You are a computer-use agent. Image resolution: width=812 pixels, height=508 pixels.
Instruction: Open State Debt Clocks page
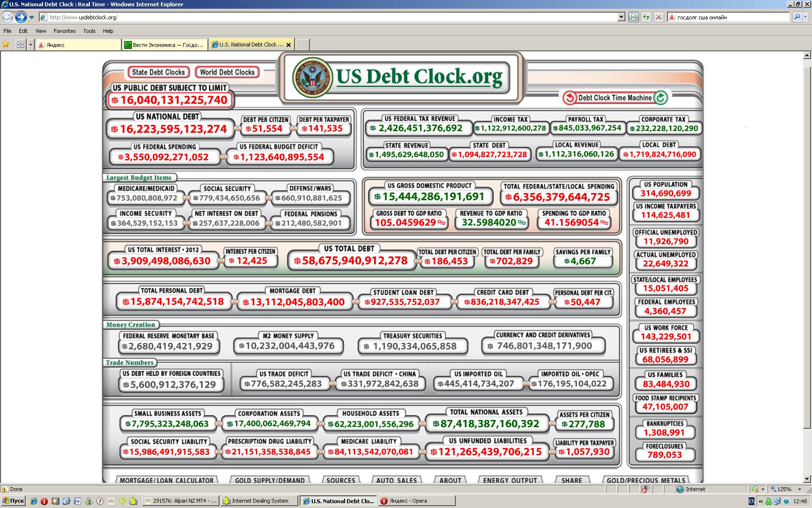pos(158,72)
